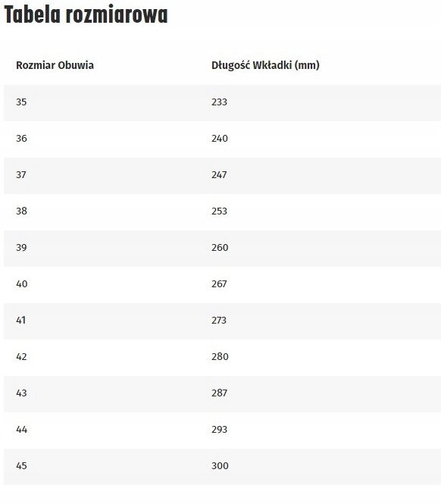
Task: Click insole length 233 cell
Action: point(219,102)
